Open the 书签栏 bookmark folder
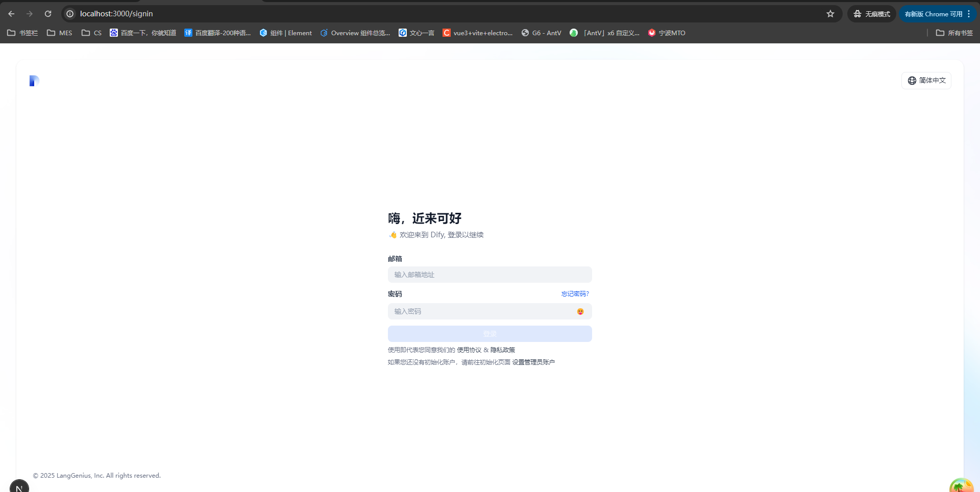Viewport: 980px width, 492px height. point(22,33)
